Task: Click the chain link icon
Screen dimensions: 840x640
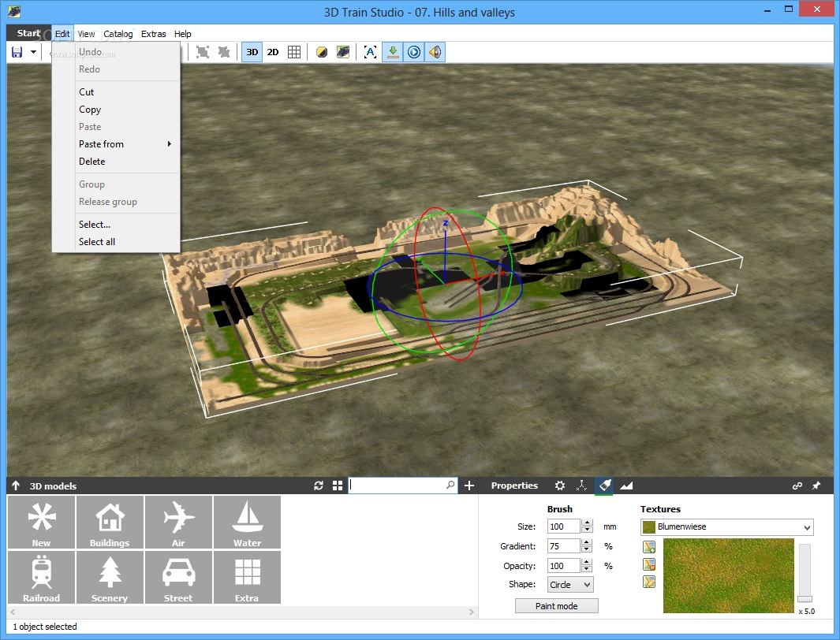Action: (x=797, y=486)
